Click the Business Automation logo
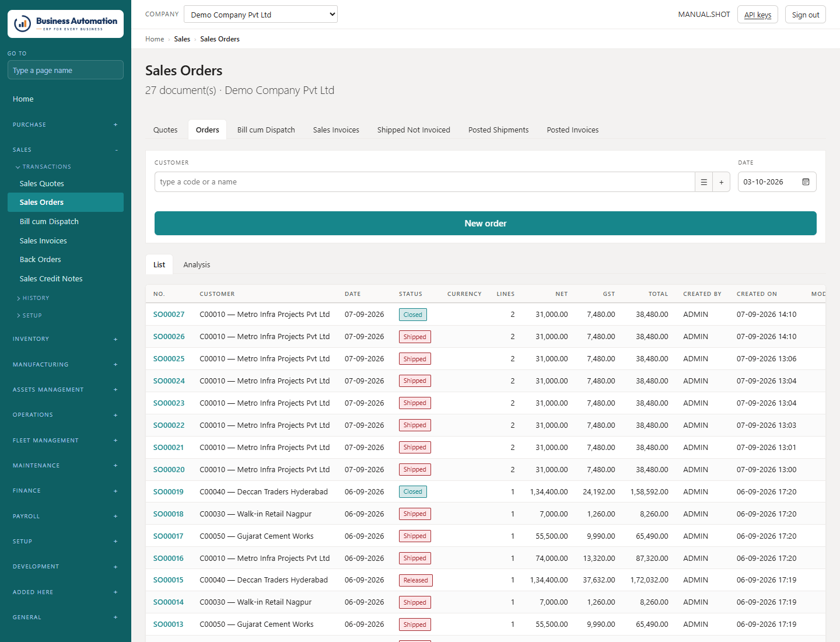Screen dimensions: 840x642 tap(65, 24)
